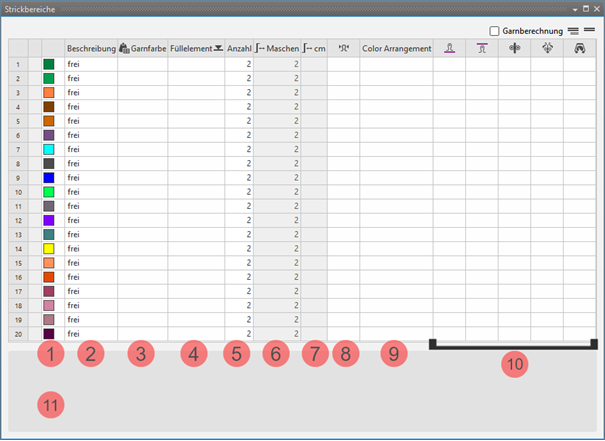Select the cyan color swatch in row 7
This screenshot has width=605, height=441.
[x=48, y=149]
